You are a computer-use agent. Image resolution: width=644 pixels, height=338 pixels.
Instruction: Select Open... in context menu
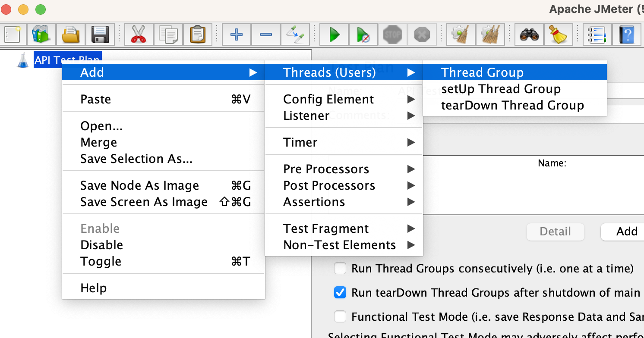(x=163, y=126)
